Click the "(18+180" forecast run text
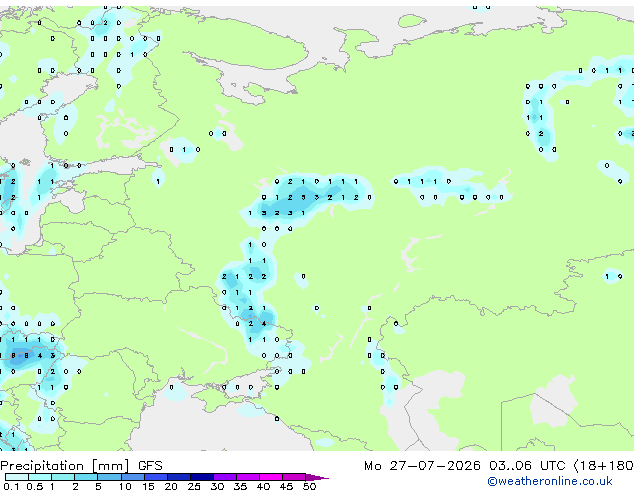The image size is (634, 490). point(603,466)
